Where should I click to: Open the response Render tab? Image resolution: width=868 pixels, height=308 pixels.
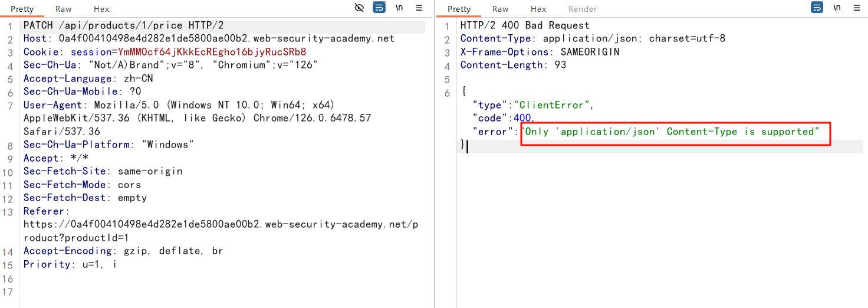[x=582, y=9]
